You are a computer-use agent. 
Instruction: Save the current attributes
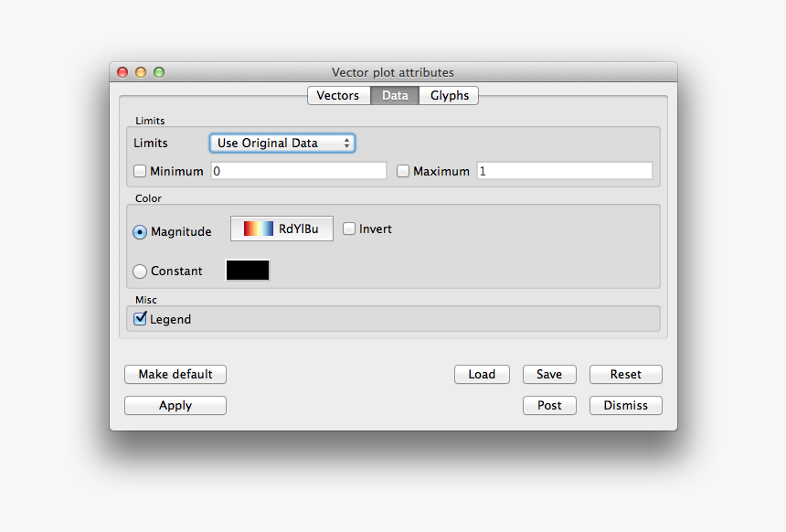[549, 374]
